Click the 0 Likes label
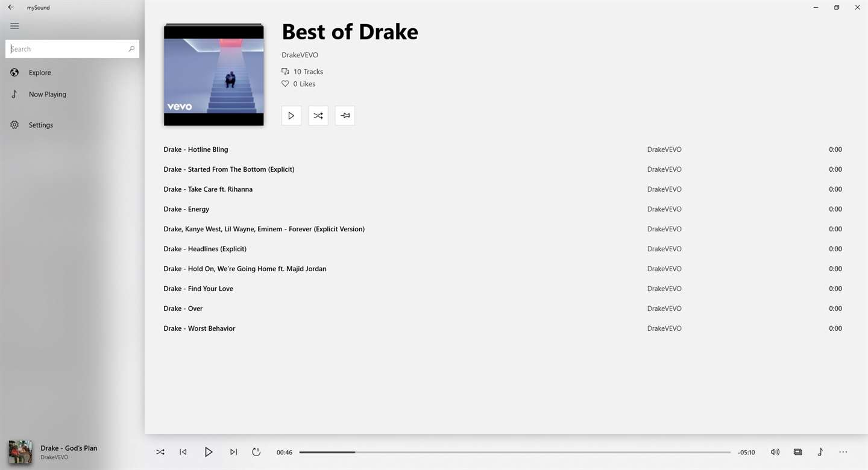Screen dimensions: 868x470 304,84
